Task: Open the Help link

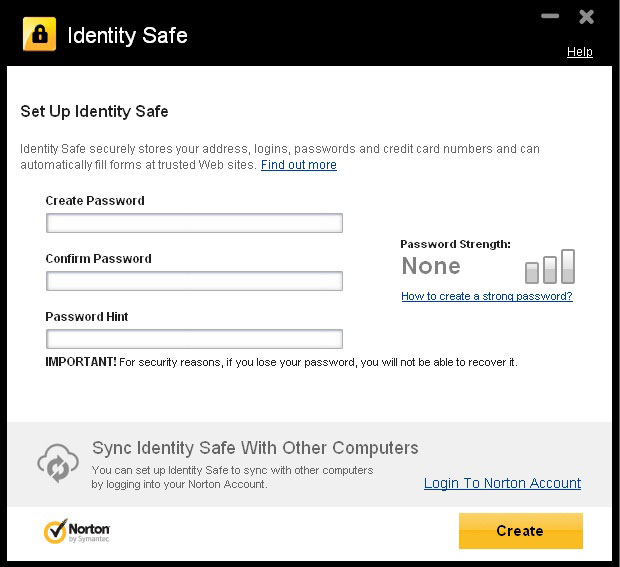Action: coord(580,52)
